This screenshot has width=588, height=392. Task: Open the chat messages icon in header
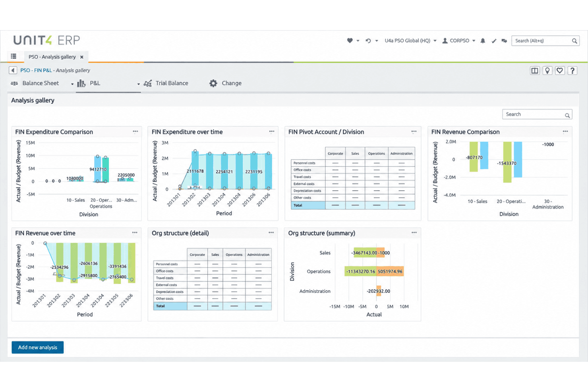point(504,41)
